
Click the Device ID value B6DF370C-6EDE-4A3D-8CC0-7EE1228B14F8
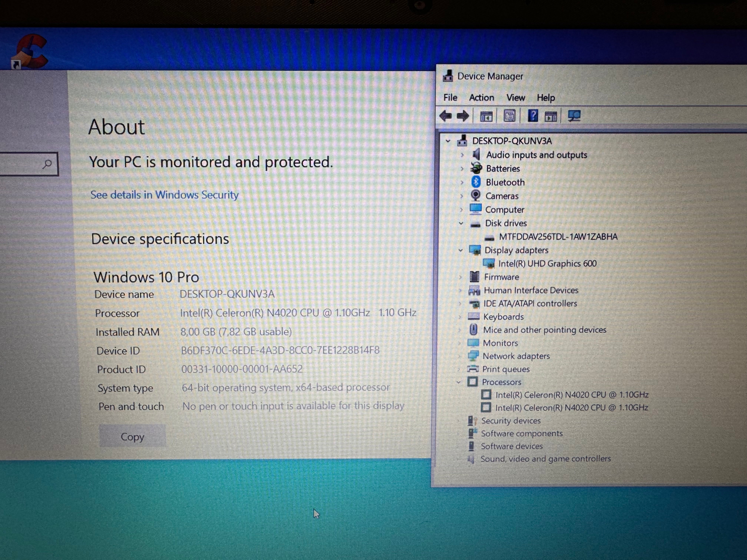tap(280, 350)
